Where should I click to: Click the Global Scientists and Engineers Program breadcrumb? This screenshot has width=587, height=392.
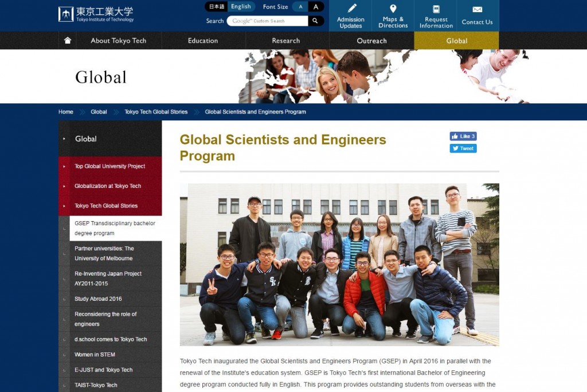255,112
